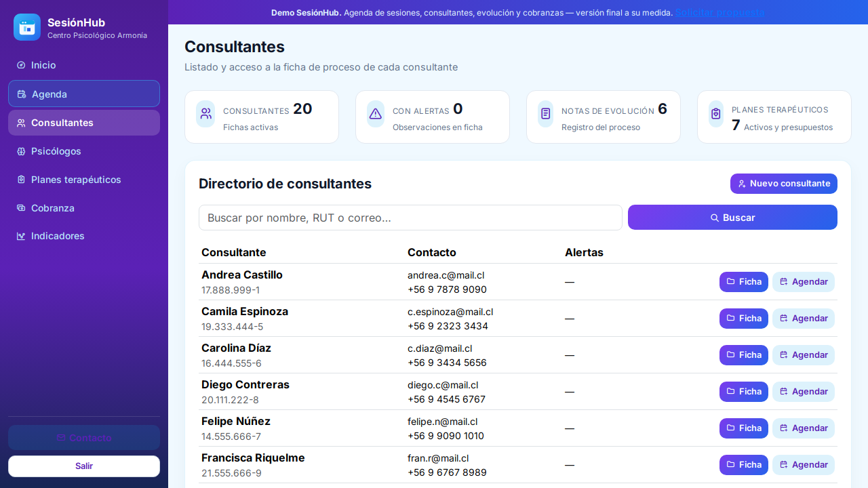Click the Directorio de consultantes heading
Viewport: 868px width, 488px height.
(285, 184)
